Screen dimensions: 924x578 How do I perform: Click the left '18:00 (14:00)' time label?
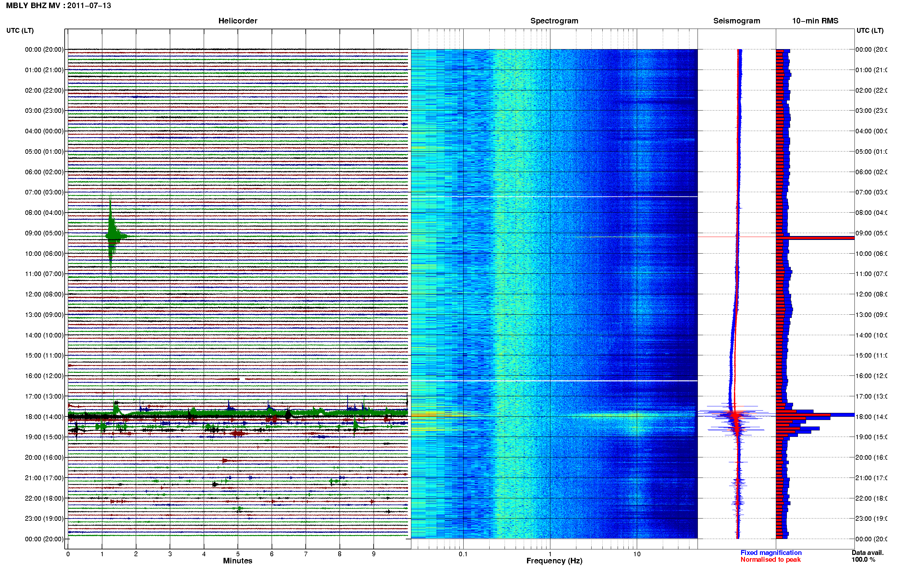point(44,417)
